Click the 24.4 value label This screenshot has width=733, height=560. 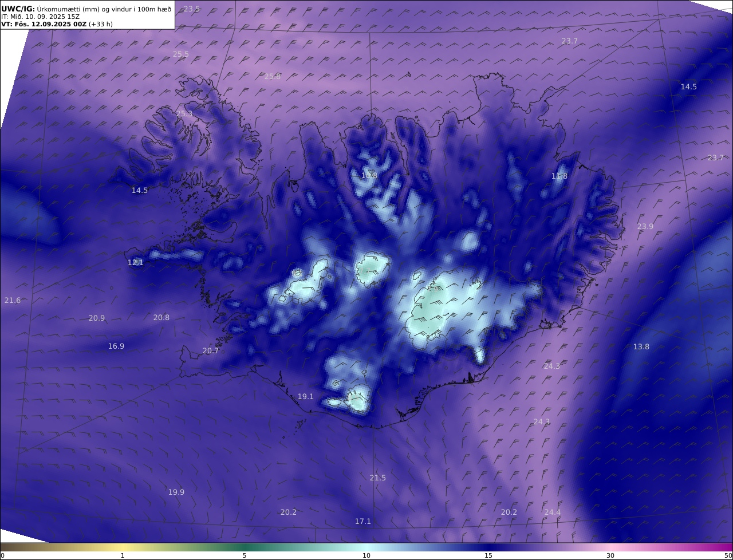[x=553, y=512]
